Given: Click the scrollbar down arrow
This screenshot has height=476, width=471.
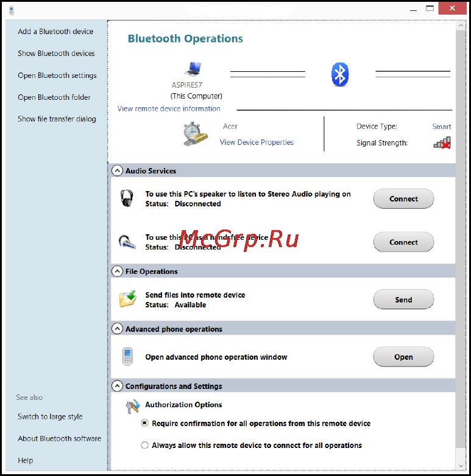Looking at the screenshot, I should (x=461, y=466).
